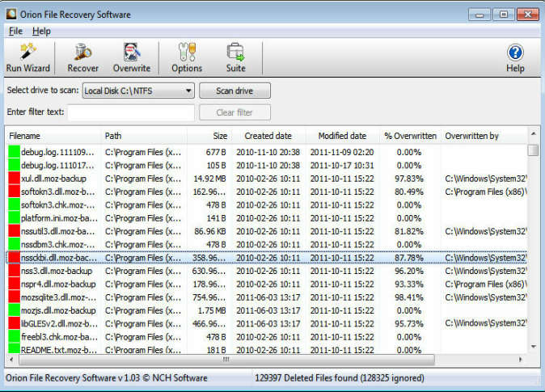Image resolution: width=545 pixels, height=392 pixels.
Task: Click the Recover toolbar icon
Action: pos(82,53)
